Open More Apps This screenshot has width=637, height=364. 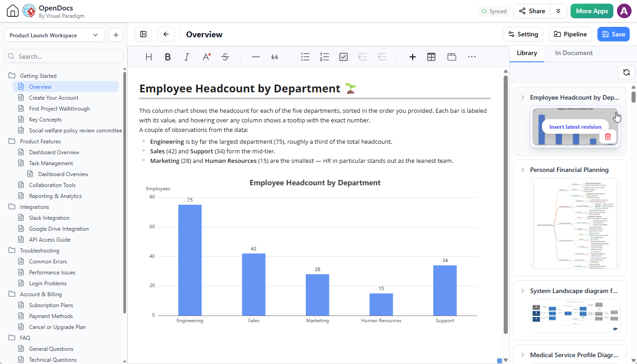pos(592,11)
